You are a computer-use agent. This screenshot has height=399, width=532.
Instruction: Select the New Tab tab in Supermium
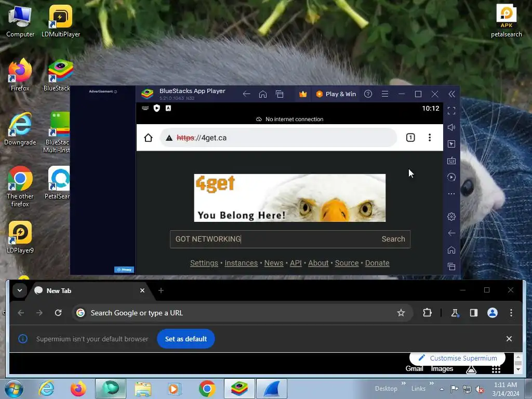click(88, 291)
